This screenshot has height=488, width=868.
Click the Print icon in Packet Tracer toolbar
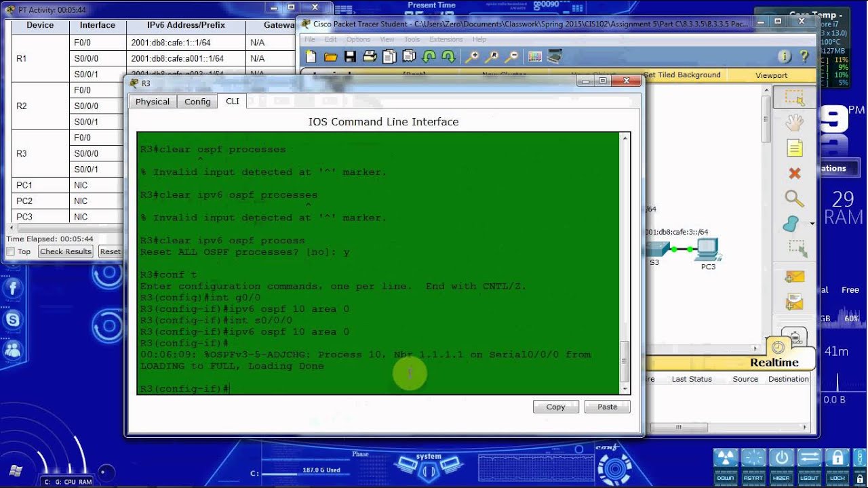coord(370,57)
